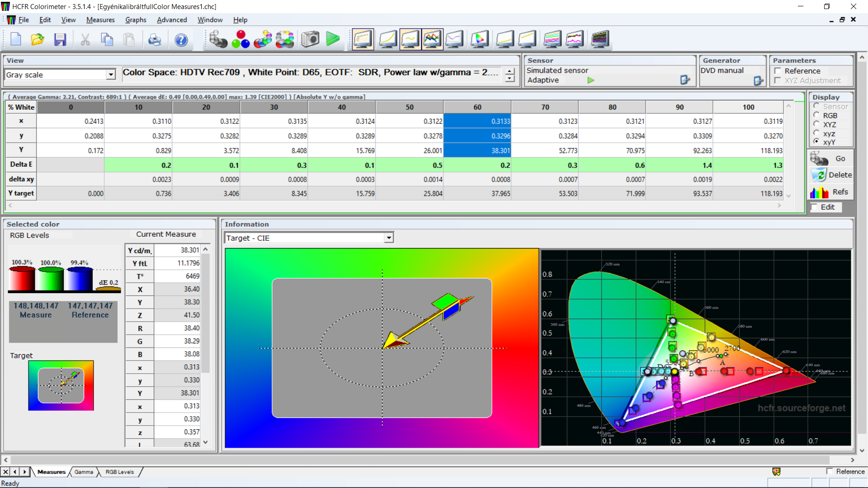The image size is (868, 488).
Task: Click the RGB primaries measure spheres icon
Action: point(241,40)
